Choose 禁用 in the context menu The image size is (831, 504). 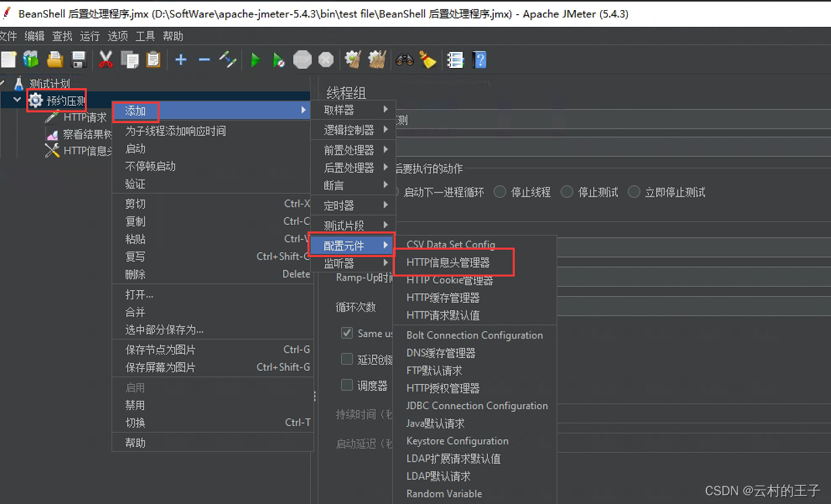(x=212, y=405)
